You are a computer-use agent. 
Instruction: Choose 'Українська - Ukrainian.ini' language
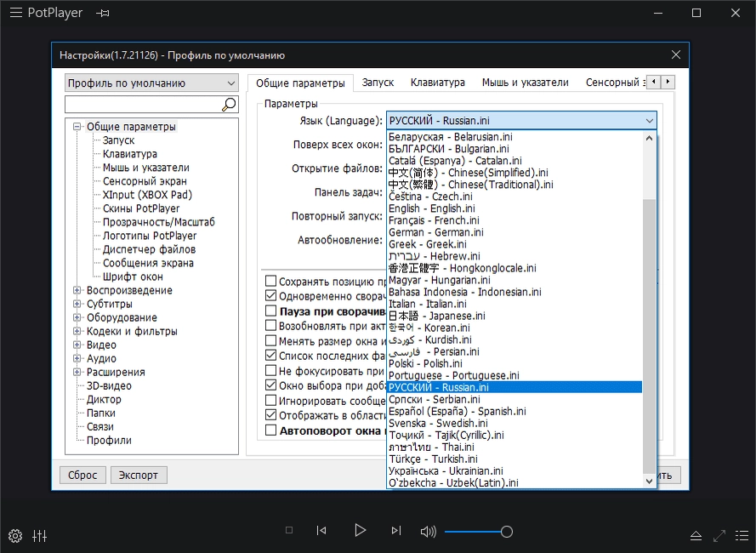(515, 471)
